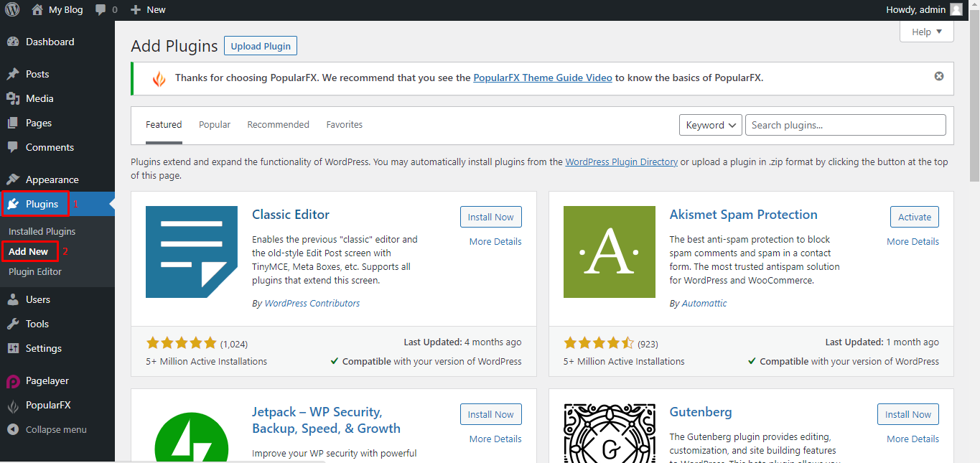The width and height of the screenshot is (980, 463).
Task: Open the Appearance menu label
Action: [x=52, y=179]
